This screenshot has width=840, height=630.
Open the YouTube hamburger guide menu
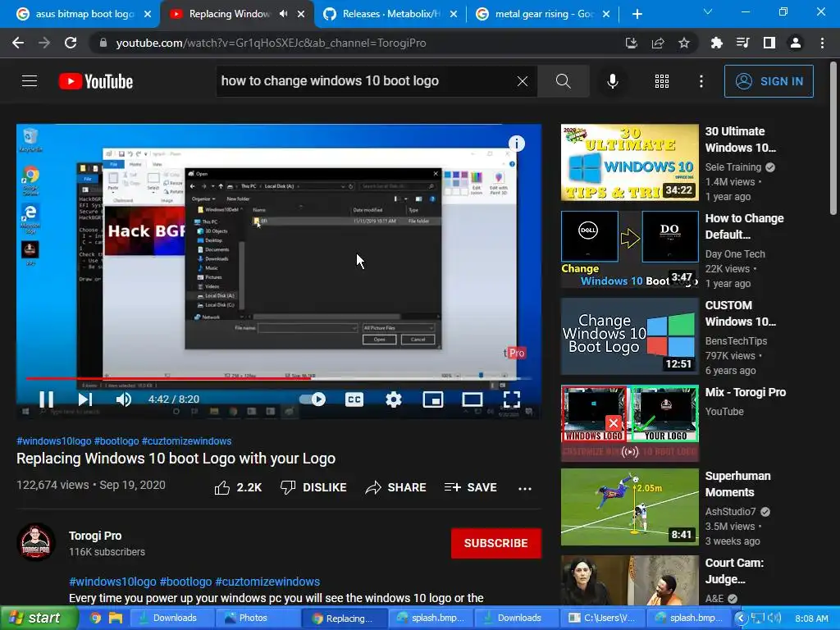coord(30,81)
